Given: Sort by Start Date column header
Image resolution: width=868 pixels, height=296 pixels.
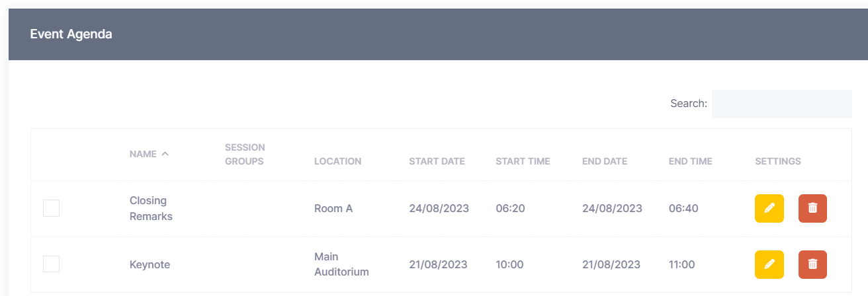Looking at the screenshot, I should 437,161.
